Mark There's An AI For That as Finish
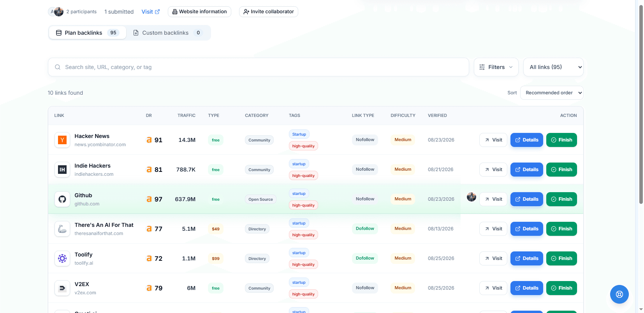644x313 pixels. pos(561,229)
